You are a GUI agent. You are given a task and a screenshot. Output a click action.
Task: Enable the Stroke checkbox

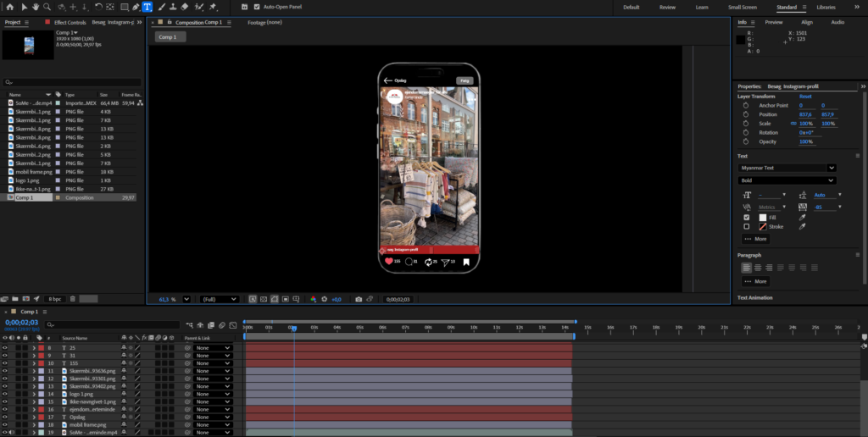coord(746,226)
